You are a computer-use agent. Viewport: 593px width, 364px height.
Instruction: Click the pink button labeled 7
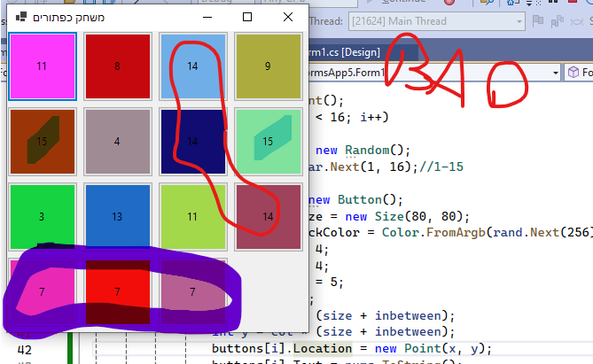coord(43,291)
